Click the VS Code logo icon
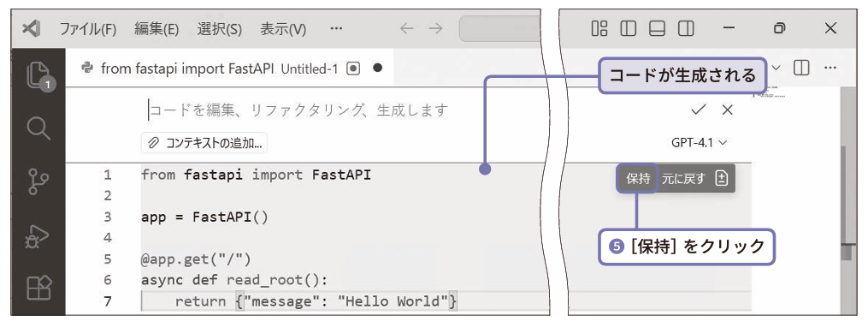The height and width of the screenshot is (327, 868). 31,29
